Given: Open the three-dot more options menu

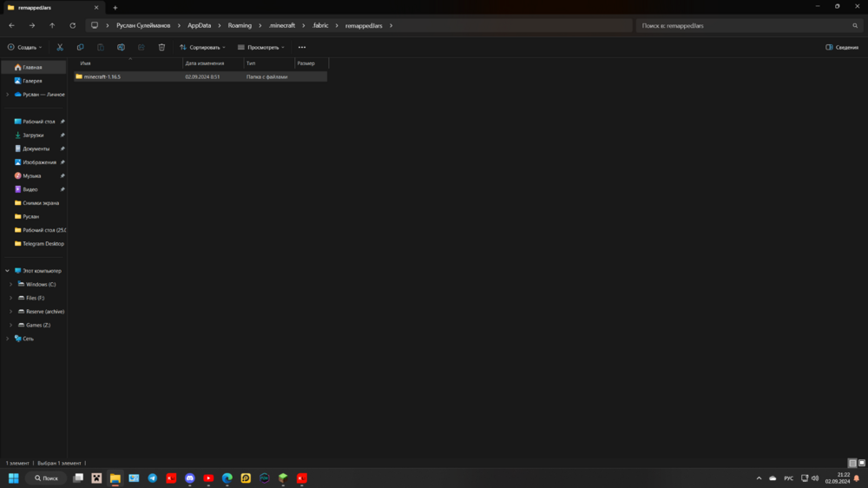Looking at the screenshot, I should [x=302, y=47].
